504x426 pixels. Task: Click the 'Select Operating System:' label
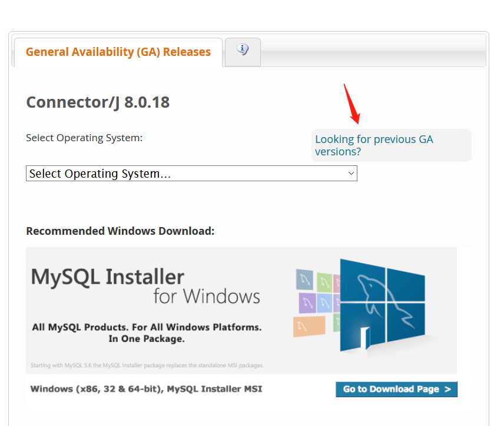tap(84, 138)
